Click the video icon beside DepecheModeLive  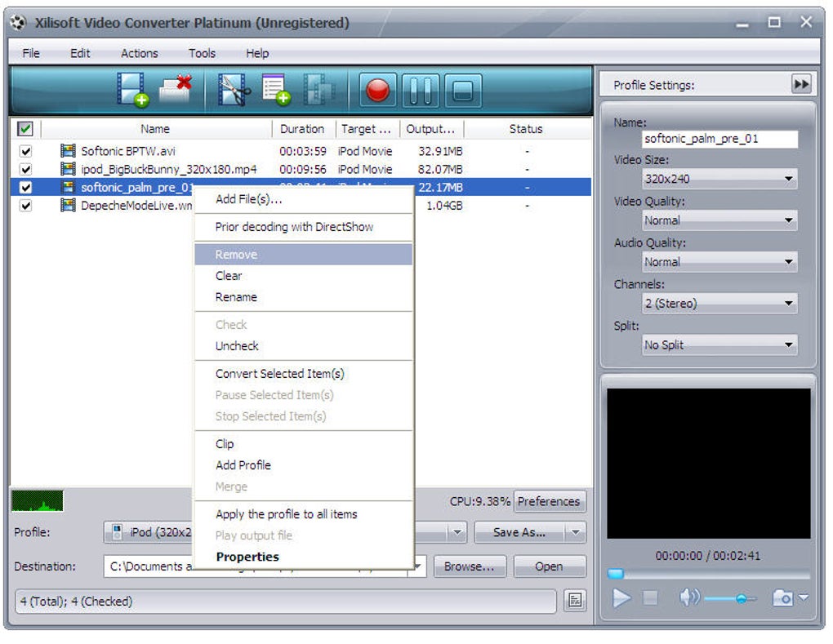pos(68,205)
